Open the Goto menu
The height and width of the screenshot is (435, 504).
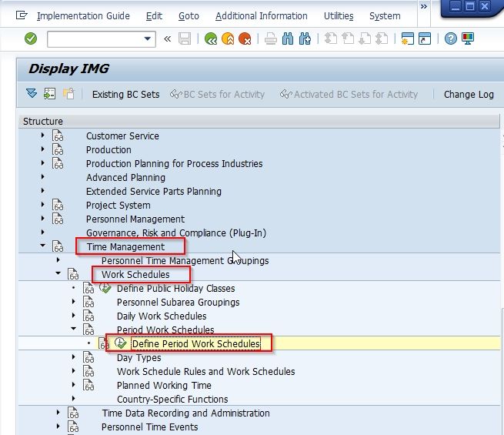click(189, 15)
